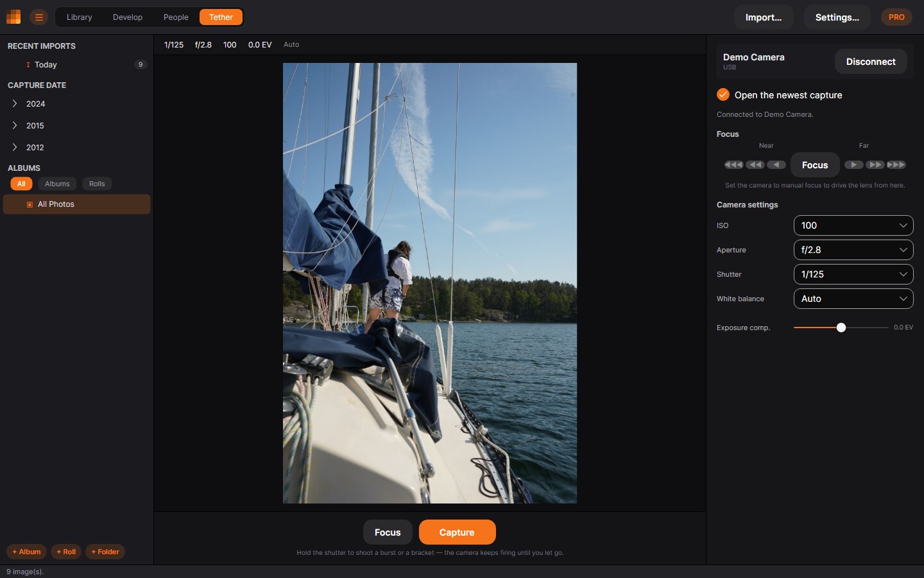924x578 pixels.
Task: Expand the 2012 capture date
Action: pos(15,147)
